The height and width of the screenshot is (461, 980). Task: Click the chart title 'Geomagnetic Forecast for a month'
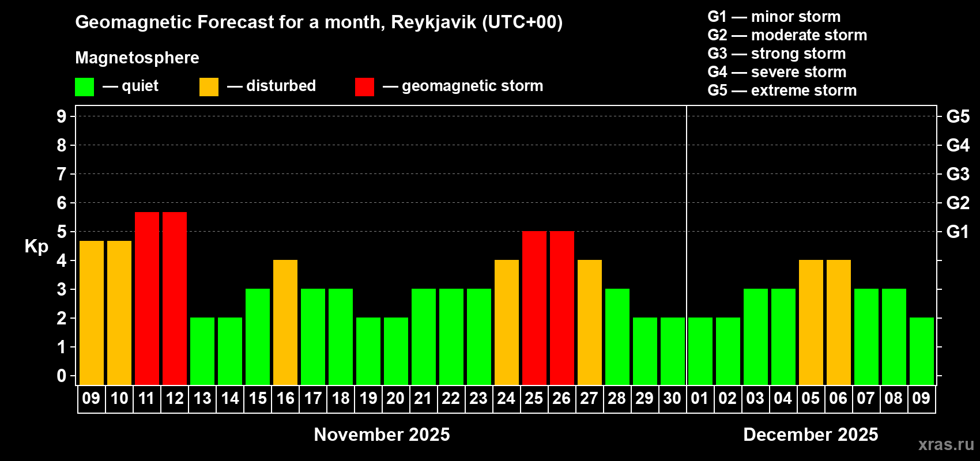point(231,22)
